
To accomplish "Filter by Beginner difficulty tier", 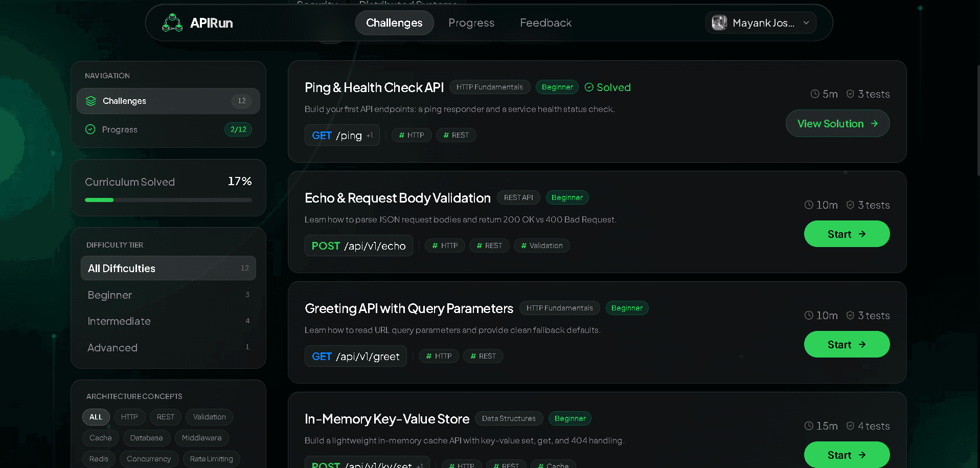I will click(168, 295).
